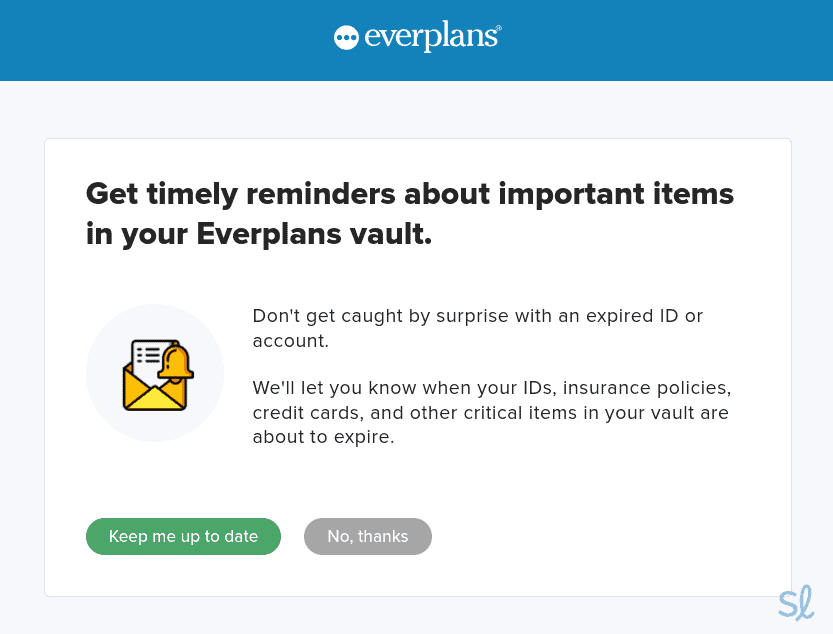Click the Sl watermark in the corner
Image resolution: width=833 pixels, height=634 pixels.
coord(796,602)
